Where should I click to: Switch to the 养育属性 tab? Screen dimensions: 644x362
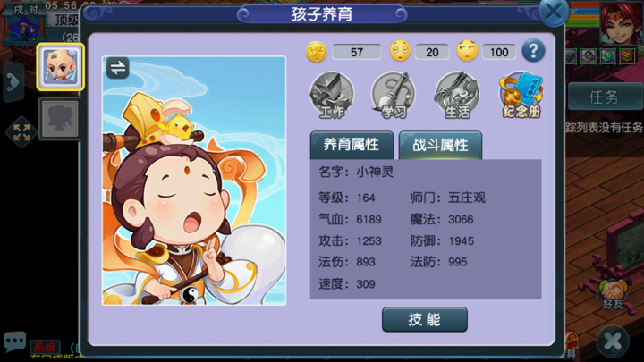352,145
